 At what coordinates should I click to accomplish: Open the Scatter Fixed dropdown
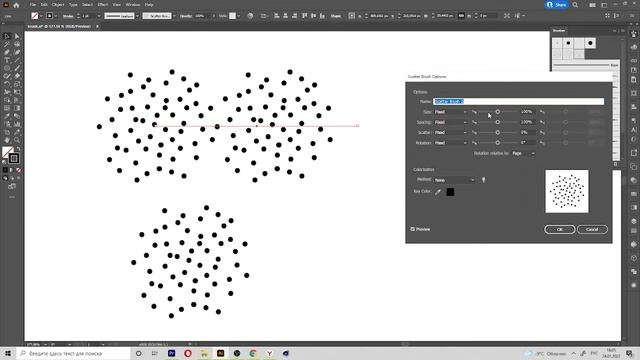[x=451, y=133]
